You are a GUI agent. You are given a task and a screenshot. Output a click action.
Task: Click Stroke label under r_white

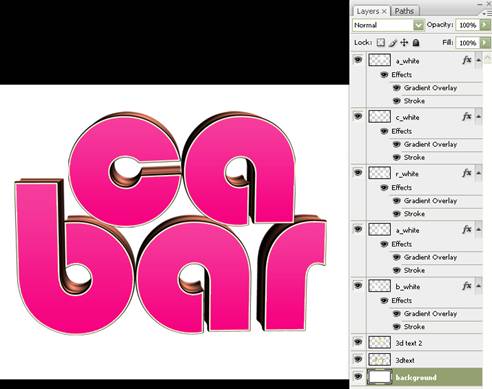[414, 214]
